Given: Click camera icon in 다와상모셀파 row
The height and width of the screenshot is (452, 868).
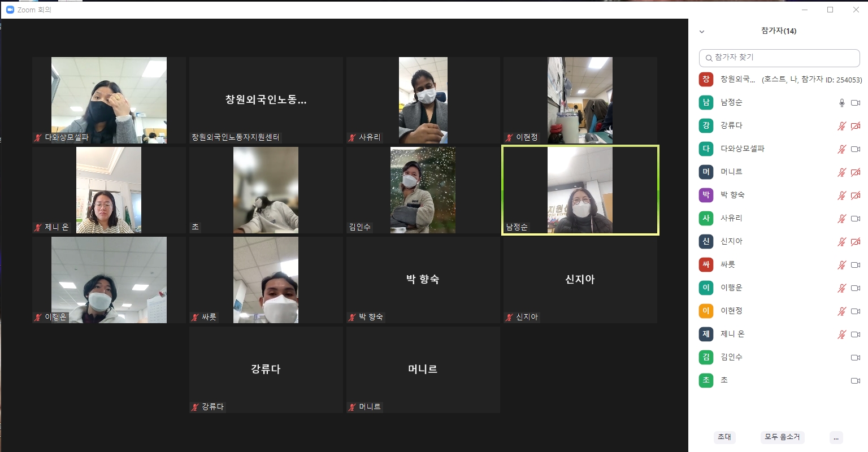Looking at the screenshot, I should tap(856, 149).
